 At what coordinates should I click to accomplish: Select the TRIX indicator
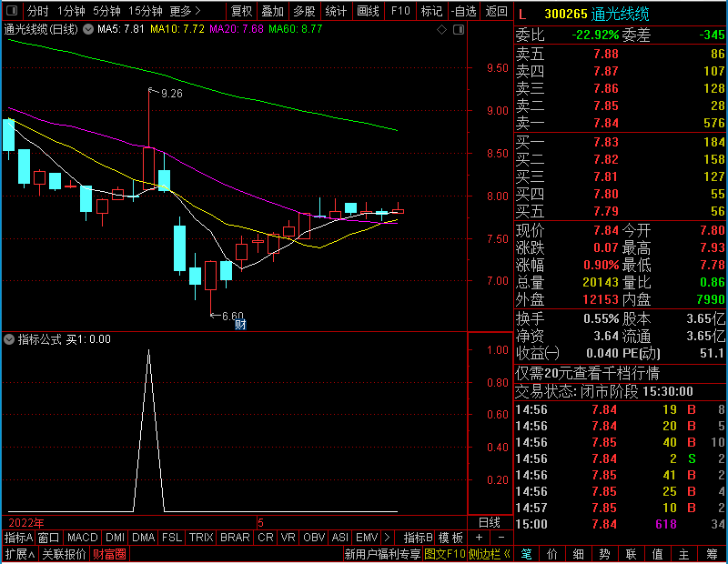pyautogui.click(x=201, y=538)
